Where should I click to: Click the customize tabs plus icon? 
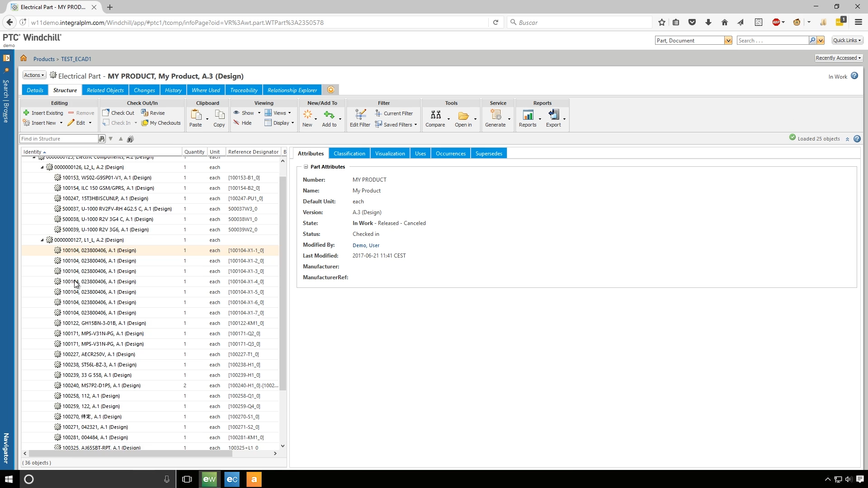pos(331,90)
